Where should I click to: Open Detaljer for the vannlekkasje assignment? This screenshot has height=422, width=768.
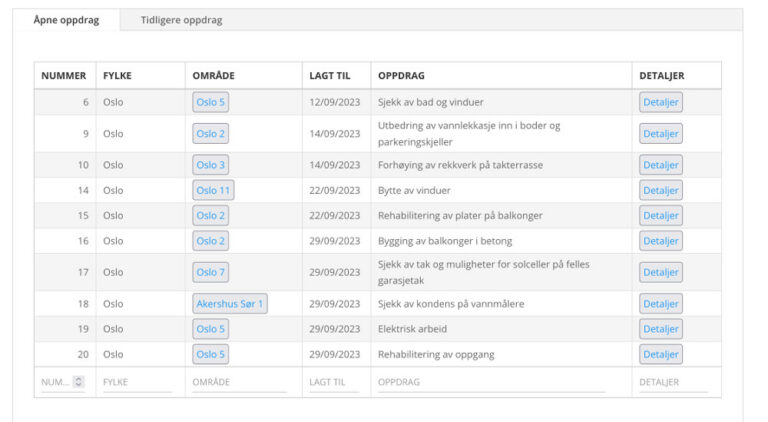(x=660, y=133)
